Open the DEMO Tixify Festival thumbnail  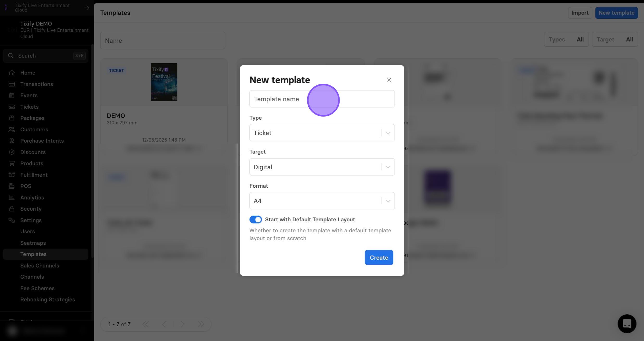[164, 82]
